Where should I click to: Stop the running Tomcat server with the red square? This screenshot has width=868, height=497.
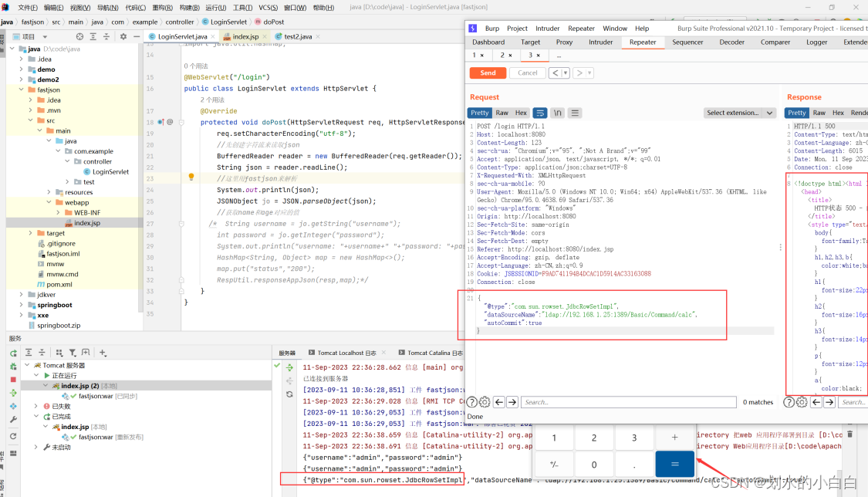pyautogui.click(x=13, y=380)
